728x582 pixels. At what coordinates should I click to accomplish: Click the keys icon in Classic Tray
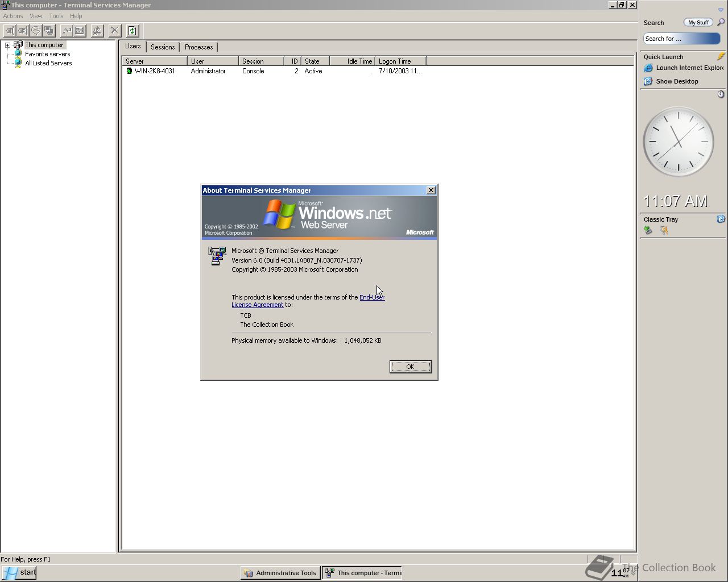click(x=664, y=230)
